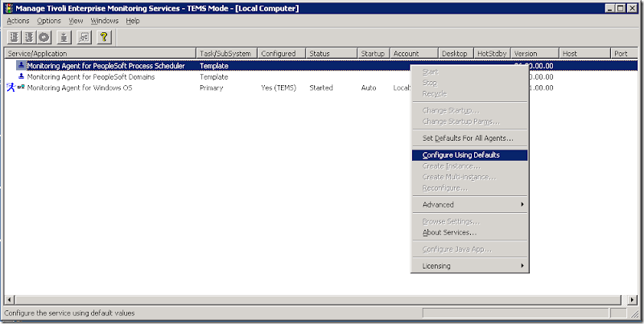Click the Configure Java App... entry
This screenshot has width=644, height=324.
tap(470, 249)
